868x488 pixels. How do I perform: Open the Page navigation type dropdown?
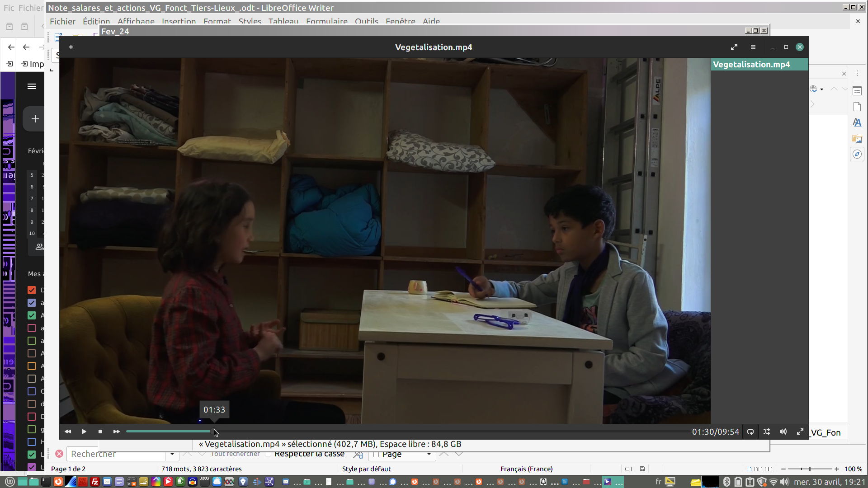pyautogui.click(x=429, y=454)
